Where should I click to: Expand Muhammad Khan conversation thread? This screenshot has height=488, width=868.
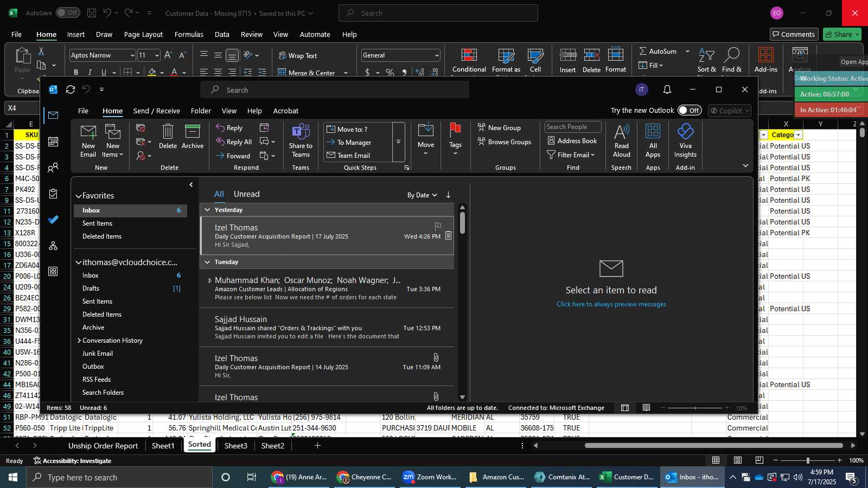click(x=210, y=280)
